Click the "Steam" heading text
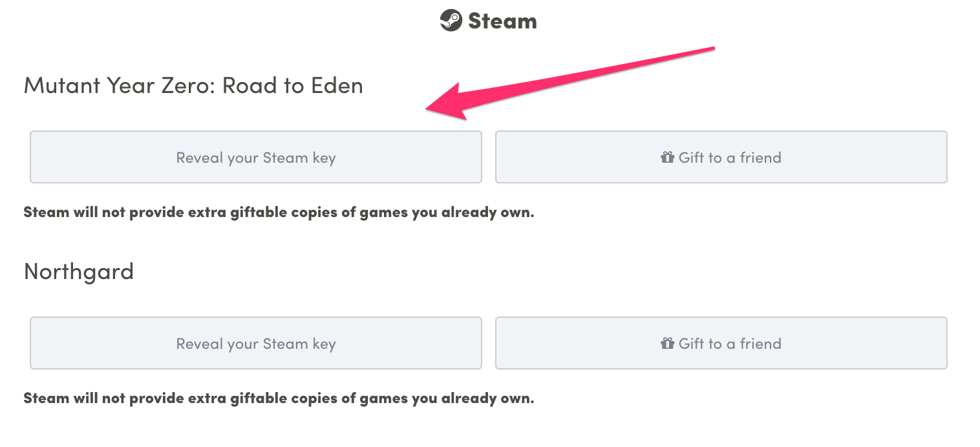 tap(502, 21)
